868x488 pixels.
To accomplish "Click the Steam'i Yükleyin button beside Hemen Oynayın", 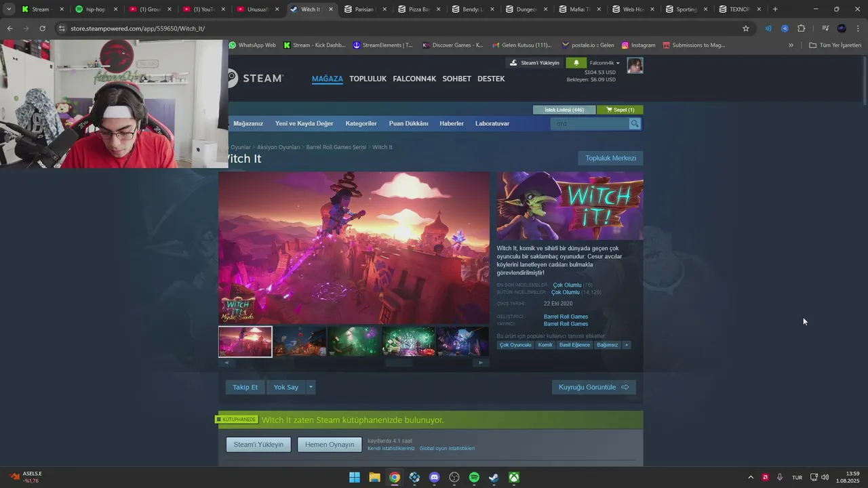I will (x=258, y=445).
